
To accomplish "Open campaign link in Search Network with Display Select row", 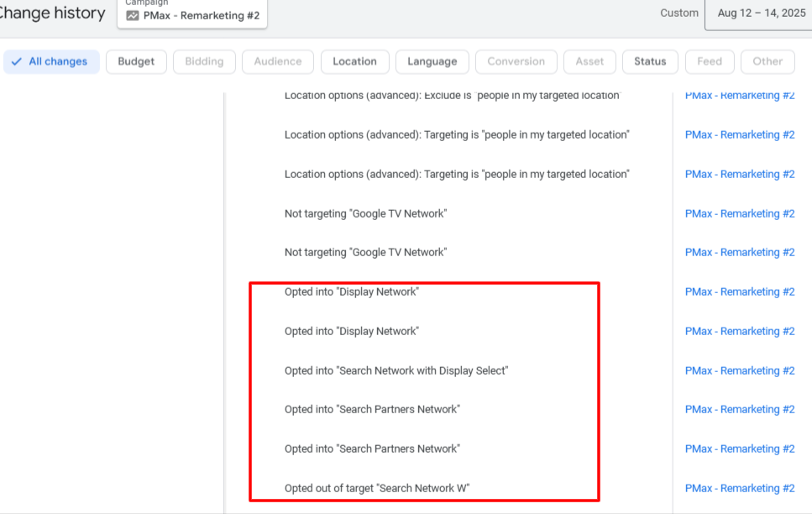I will (740, 371).
